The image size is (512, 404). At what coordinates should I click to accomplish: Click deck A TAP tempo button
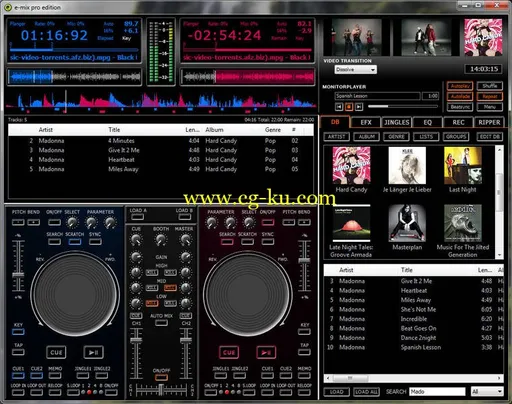[x=18, y=352]
